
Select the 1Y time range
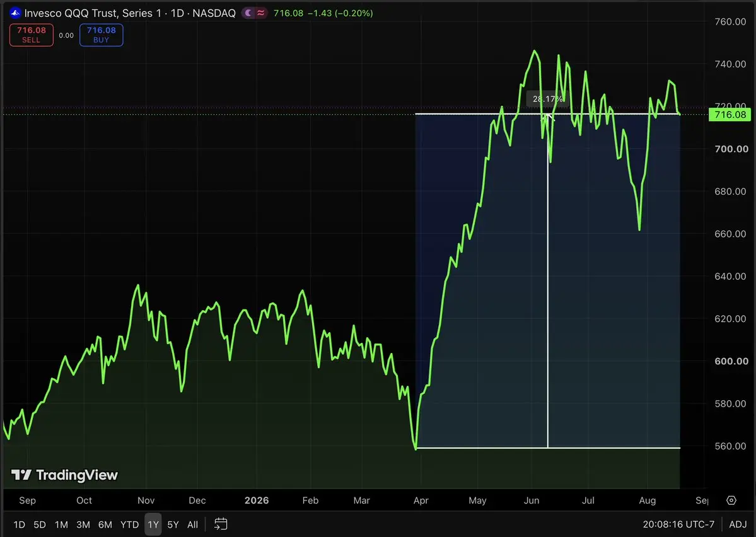pyautogui.click(x=153, y=524)
